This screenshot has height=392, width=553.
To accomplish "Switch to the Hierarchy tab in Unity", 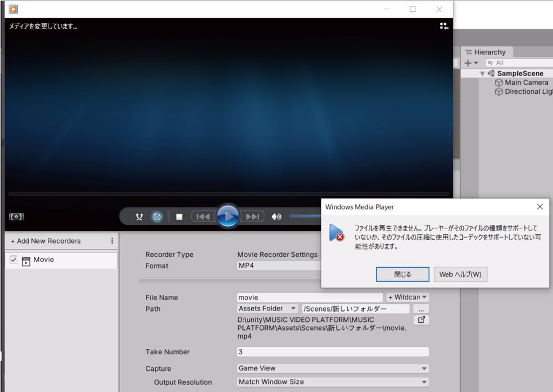I will 487,52.
